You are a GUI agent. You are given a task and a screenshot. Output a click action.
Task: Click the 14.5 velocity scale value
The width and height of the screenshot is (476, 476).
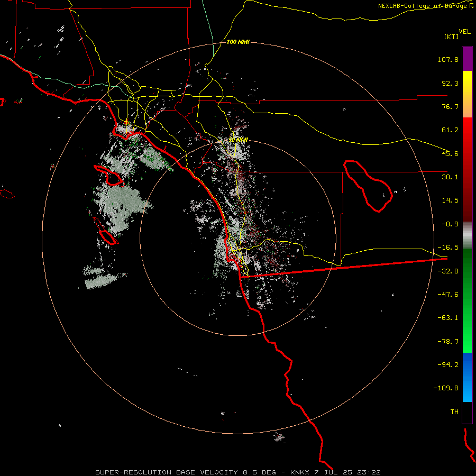450,200
